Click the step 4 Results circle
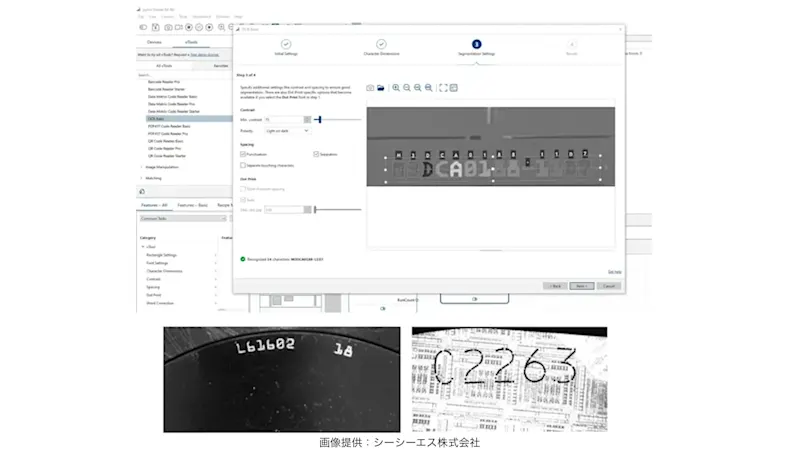Screen dimensions: 800x450 coord(572,44)
